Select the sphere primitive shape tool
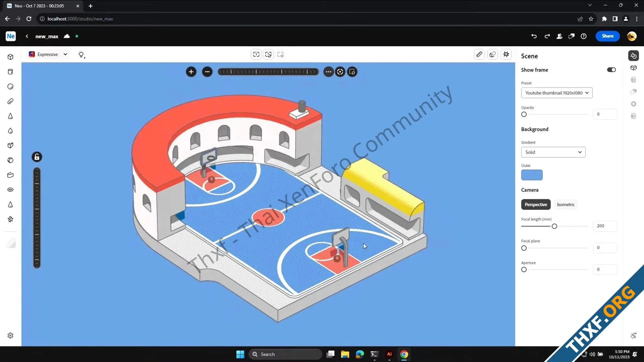Image resolution: width=644 pixels, height=362 pixels. pos(10,86)
